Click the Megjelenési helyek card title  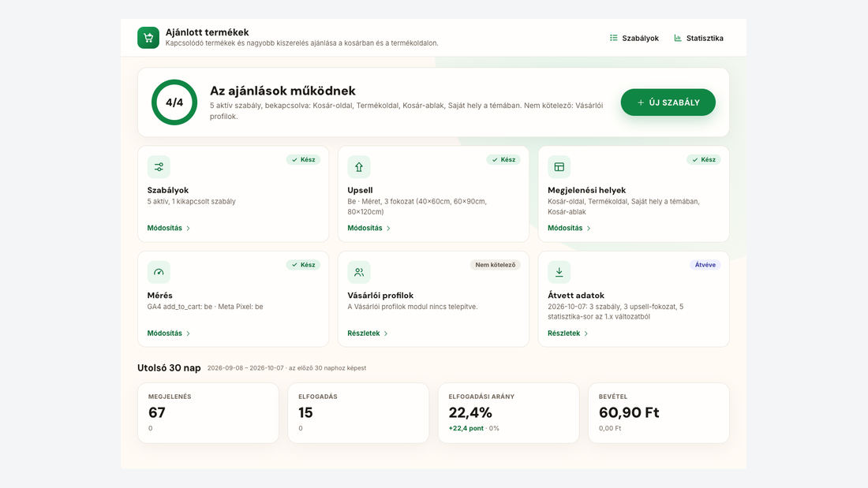click(x=587, y=190)
